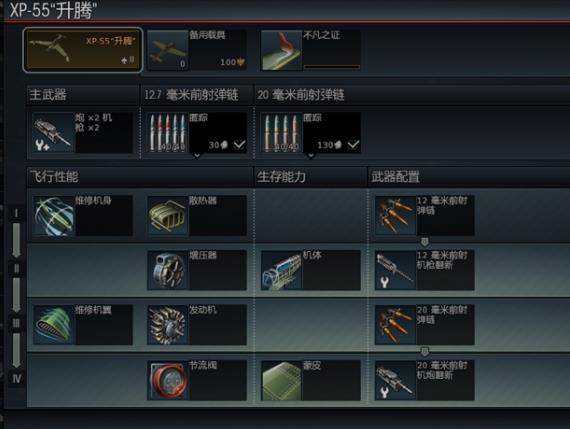Viewport: 570px width, 429px height.
Task: Expand 20毫米 belt options chevron
Action: tap(311, 156)
